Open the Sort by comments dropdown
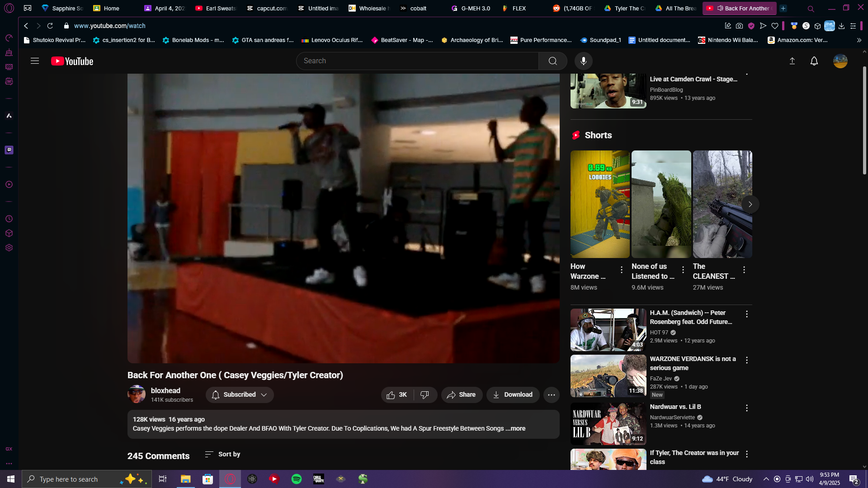The image size is (868, 488). coord(222,455)
